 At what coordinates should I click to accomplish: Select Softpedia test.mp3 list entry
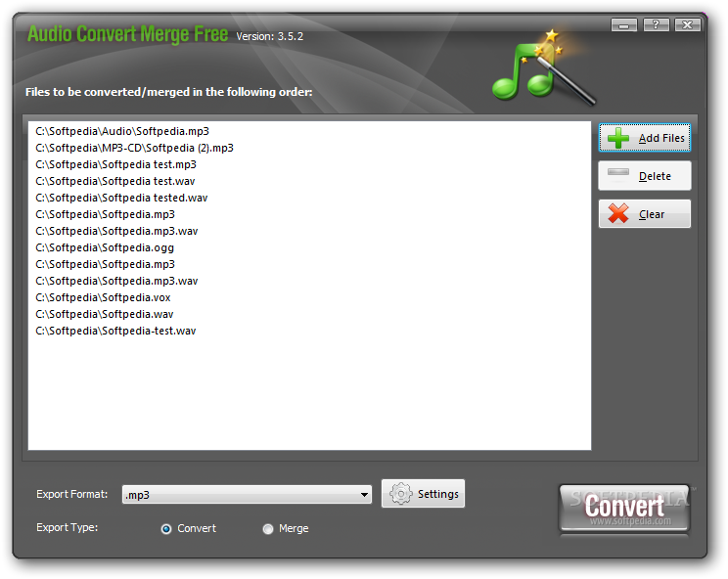pos(116,164)
